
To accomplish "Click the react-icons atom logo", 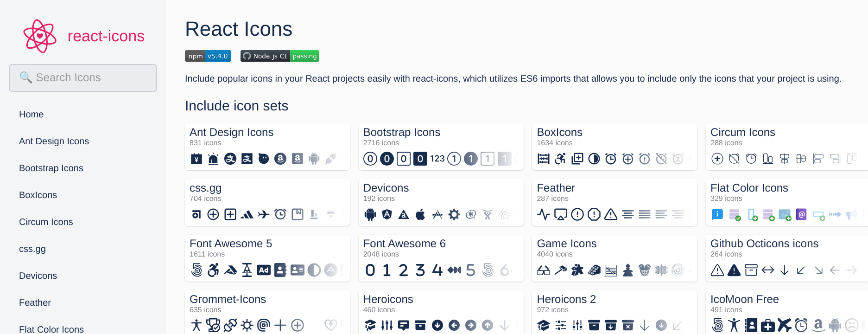I will (x=40, y=36).
